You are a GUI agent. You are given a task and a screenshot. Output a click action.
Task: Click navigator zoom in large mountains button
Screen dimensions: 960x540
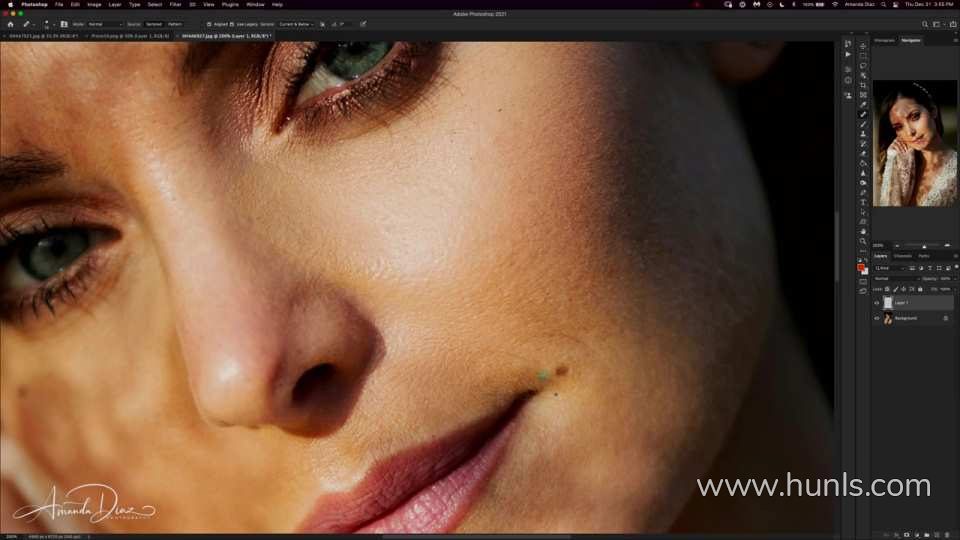click(x=948, y=246)
